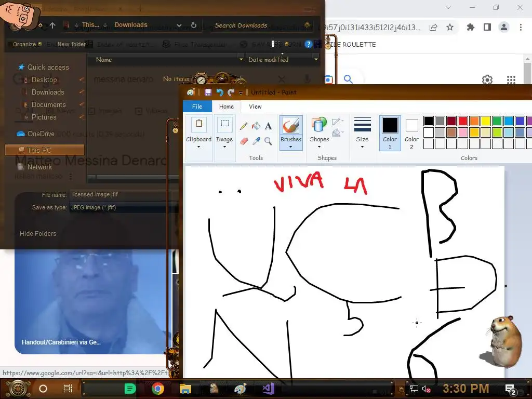Click the Paint icon on the taskbar
The height and width of the screenshot is (399, 532).
(240, 389)
